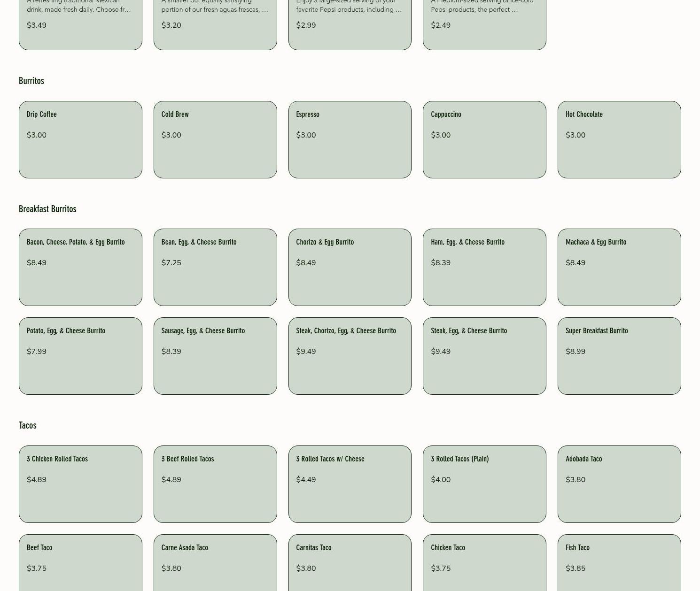Image resolution: width=700 pixels, height=591 pixels.
Task: Select the 3 Rolled Tacos (Plain) item
Action: click(x=484, y=484)
